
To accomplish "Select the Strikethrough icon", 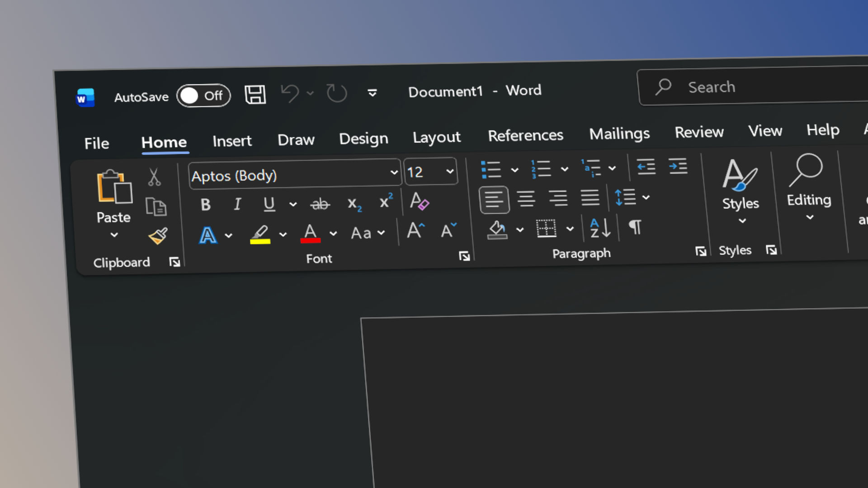I will (x=320, y=204).
